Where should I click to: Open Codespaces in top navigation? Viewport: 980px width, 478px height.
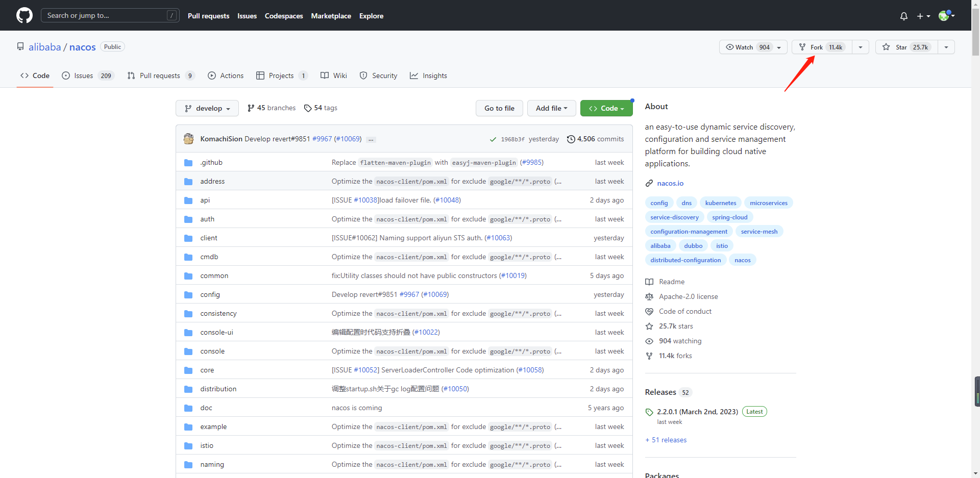tap(284, 16)
